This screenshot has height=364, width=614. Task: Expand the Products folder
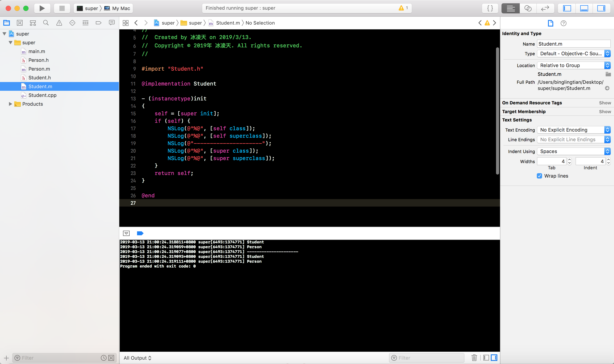tap(10, 104)
